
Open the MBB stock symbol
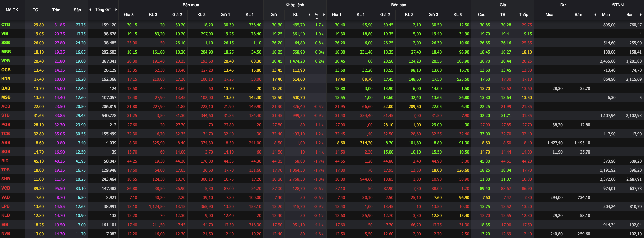pyautogui.click(x=6, y=52)
